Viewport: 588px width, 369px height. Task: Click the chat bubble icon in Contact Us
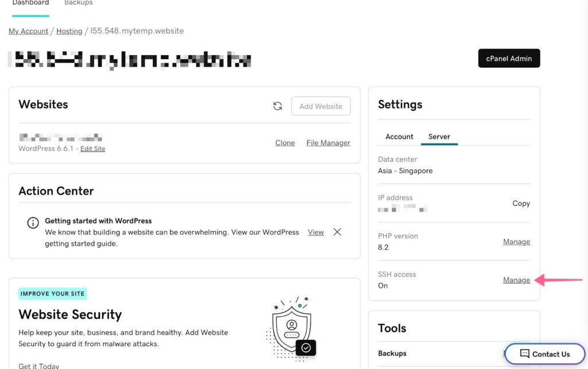point(524,354)
